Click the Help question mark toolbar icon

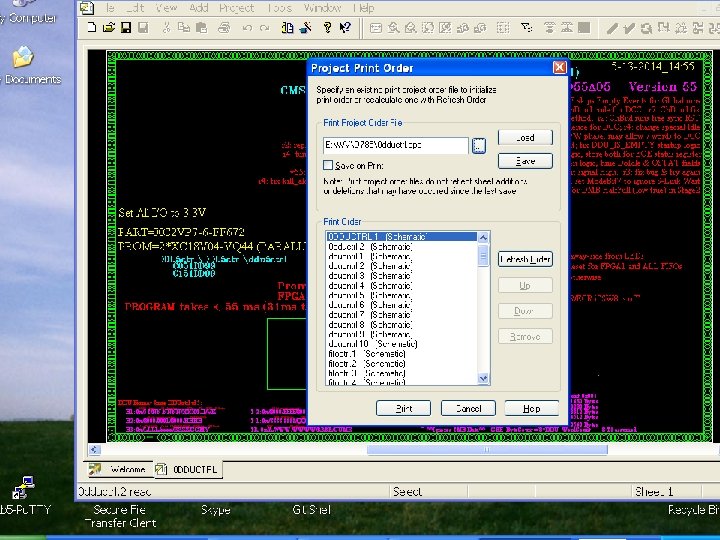327,28
